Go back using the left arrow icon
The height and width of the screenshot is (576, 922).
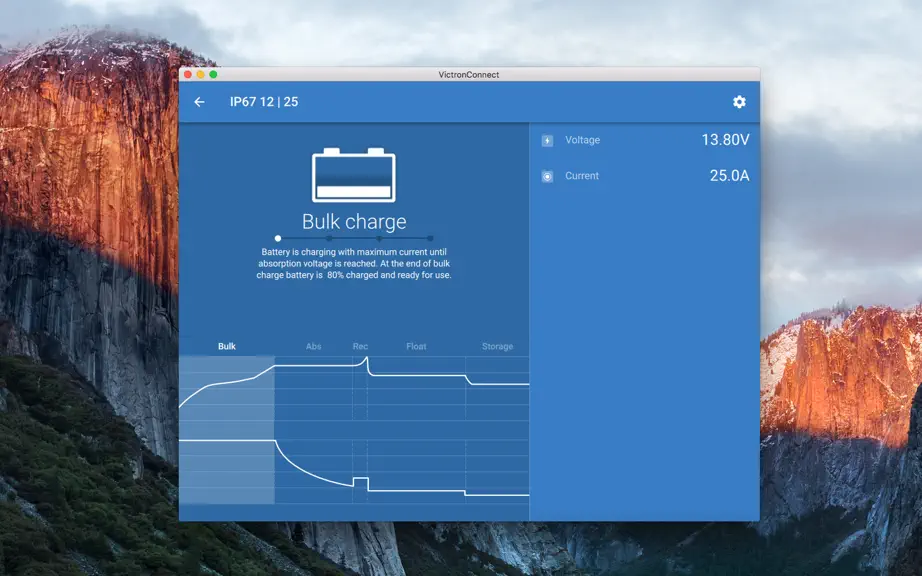199,102
